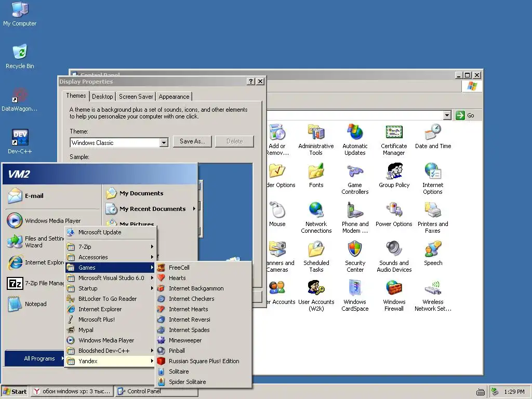The image size is (532, 399).
Task: Open Power Options icon
Action: (x=394, y=215)
